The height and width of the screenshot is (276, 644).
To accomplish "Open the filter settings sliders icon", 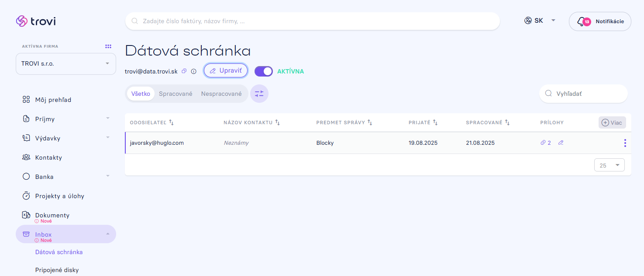I will (259, 94).
